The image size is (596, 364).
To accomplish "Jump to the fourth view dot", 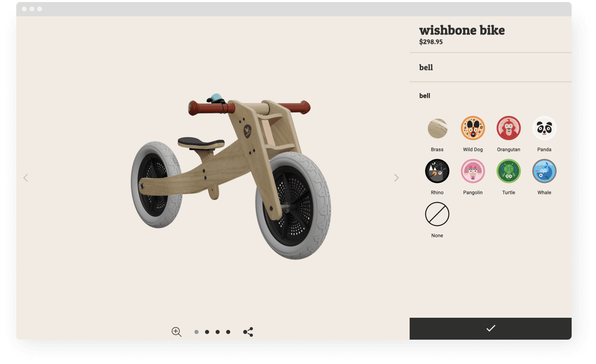I will click(228, 332).
